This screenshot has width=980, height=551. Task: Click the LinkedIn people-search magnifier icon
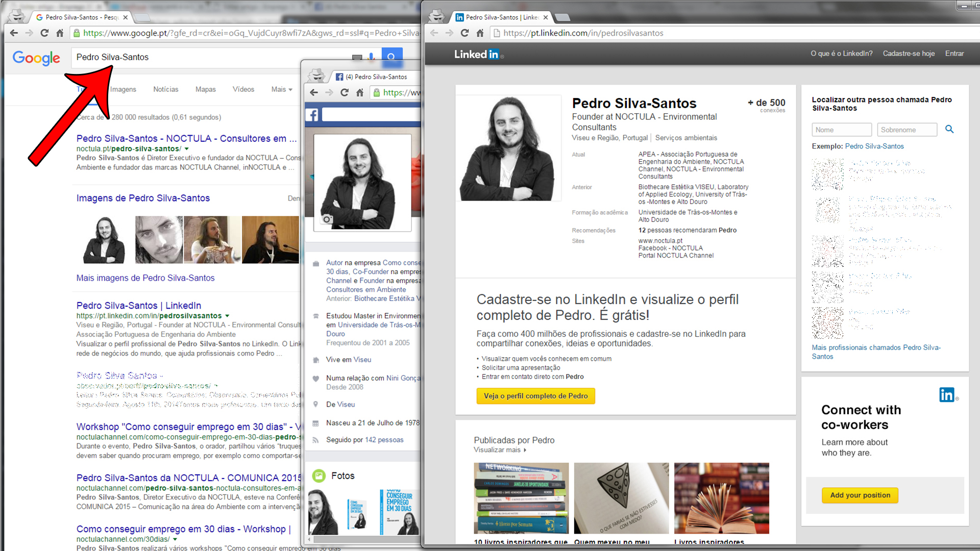(x=949, y=129)
